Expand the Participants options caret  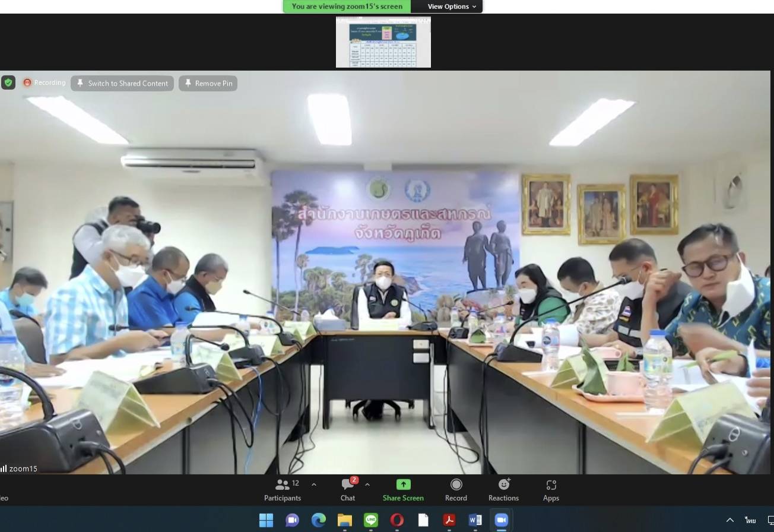[314, 484]
